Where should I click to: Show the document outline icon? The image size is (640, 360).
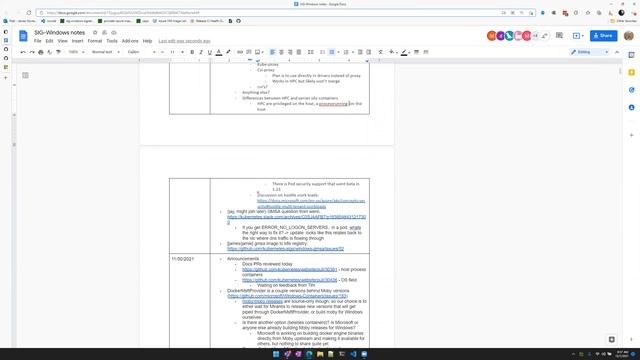click(25, 75)
